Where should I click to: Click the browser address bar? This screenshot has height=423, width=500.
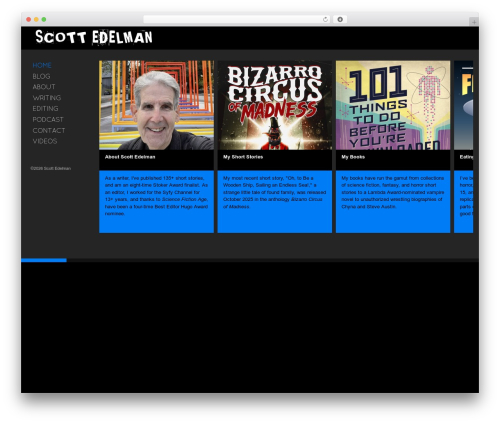tap(236, 19)
